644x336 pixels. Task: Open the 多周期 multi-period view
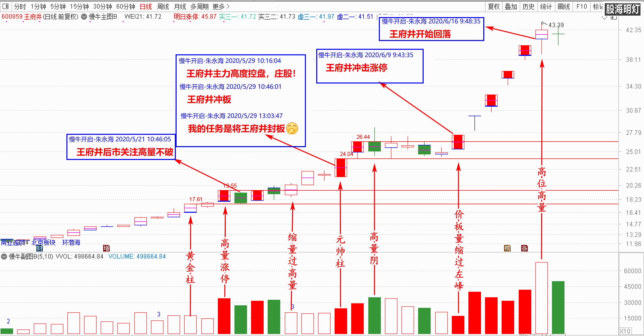click(199, 7)
